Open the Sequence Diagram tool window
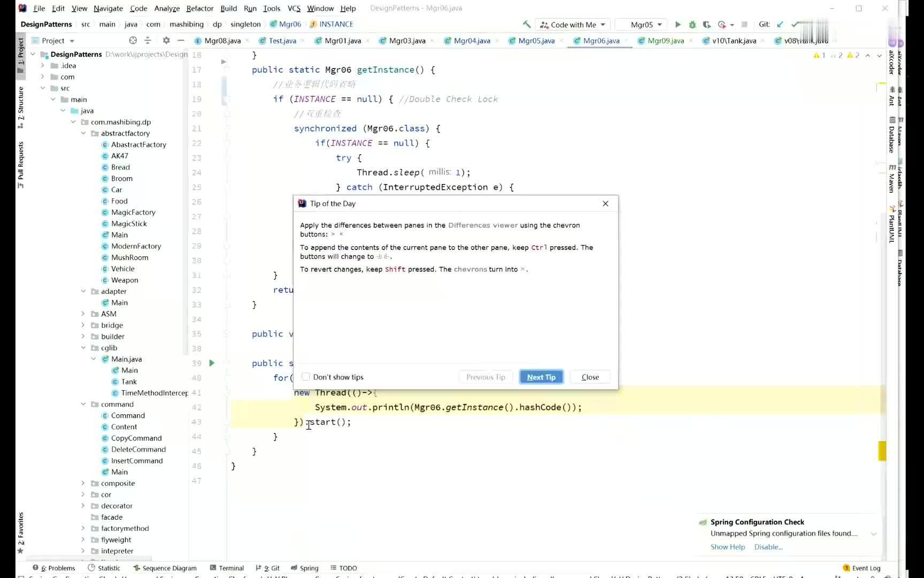The image size is (924, 578). click(165, 568)
